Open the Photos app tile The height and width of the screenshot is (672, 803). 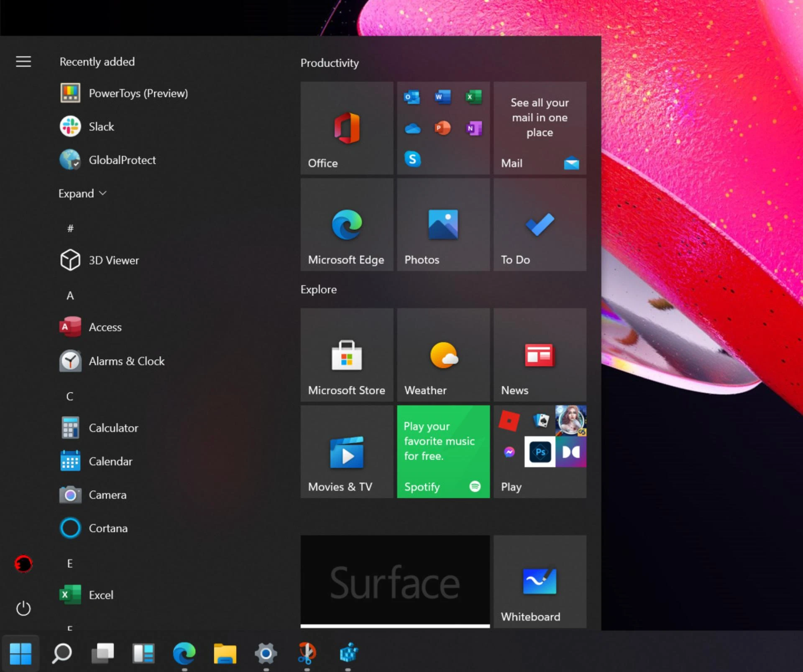click(443, 225)
